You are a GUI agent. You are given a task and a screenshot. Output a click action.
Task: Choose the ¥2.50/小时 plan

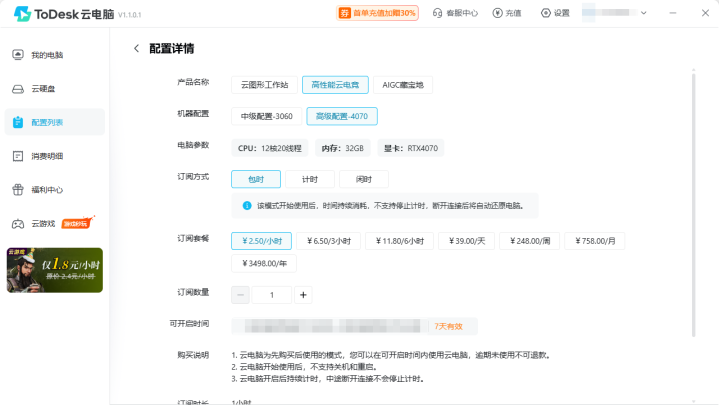pyautogui.click(x=261, y=241)
